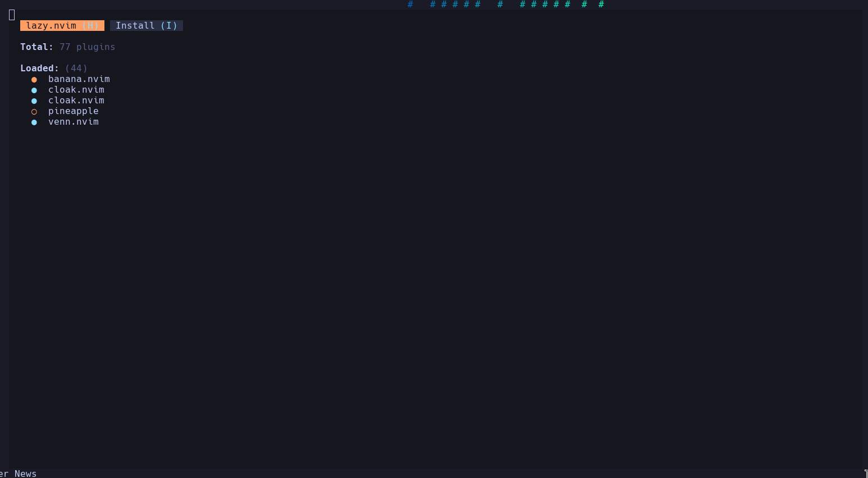The width and height of the screenshot is (868, 478).
Task: Click the blue dot beside second cloak.nvim
Action: pos(34,101)
